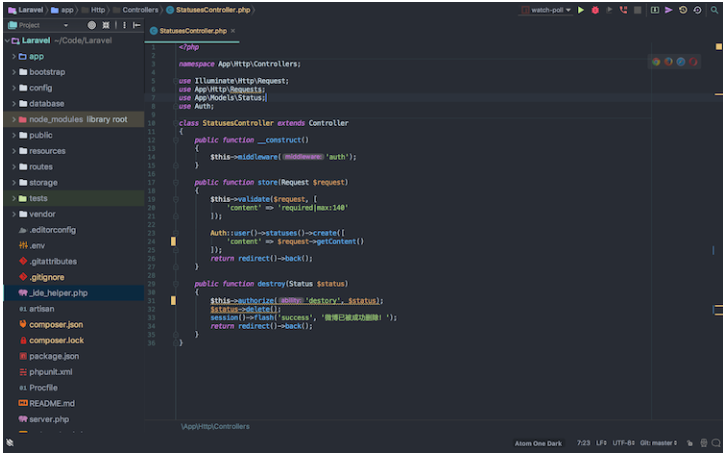Run the watch-poll configuration

(x=581, y=10)
